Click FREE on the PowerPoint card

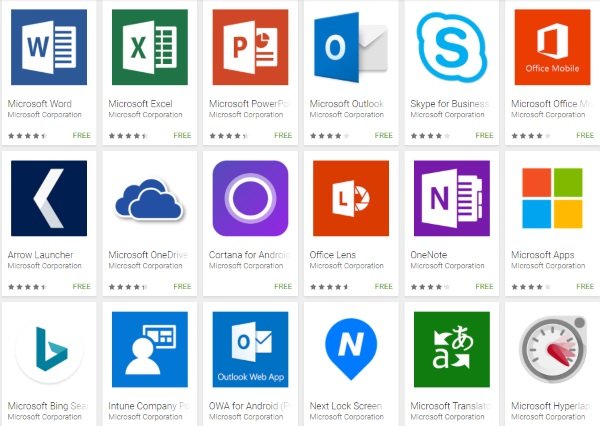pyautogui.click(x=283, y=135)
